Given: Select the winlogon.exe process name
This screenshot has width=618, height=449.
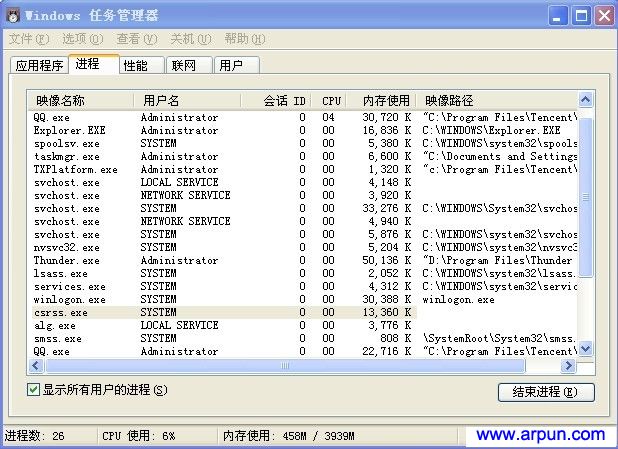Looking at the screenshot, I should click(x=70, y=300).
